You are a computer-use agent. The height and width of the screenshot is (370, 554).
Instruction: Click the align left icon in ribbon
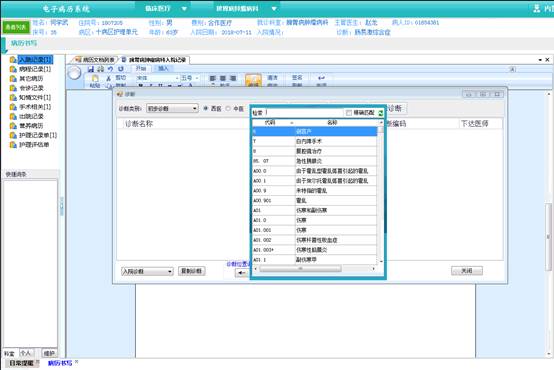[x=213, y=78]
